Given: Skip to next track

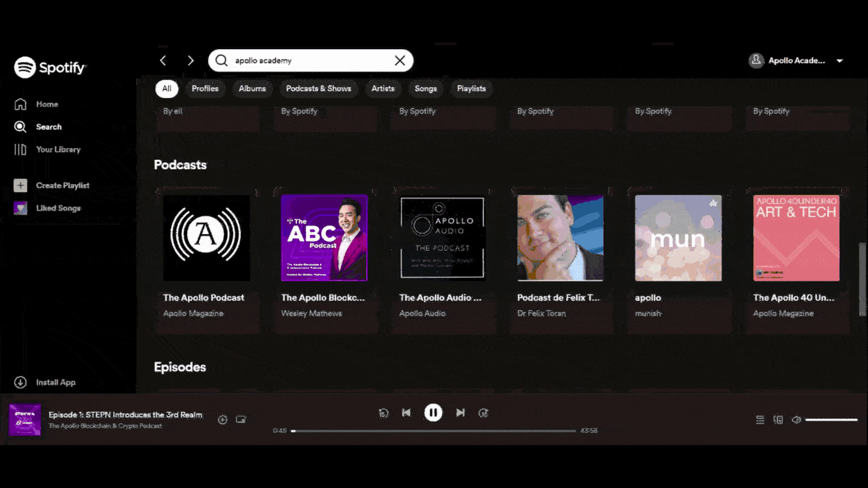Looking at the screenshot, I should coord(460,413).
